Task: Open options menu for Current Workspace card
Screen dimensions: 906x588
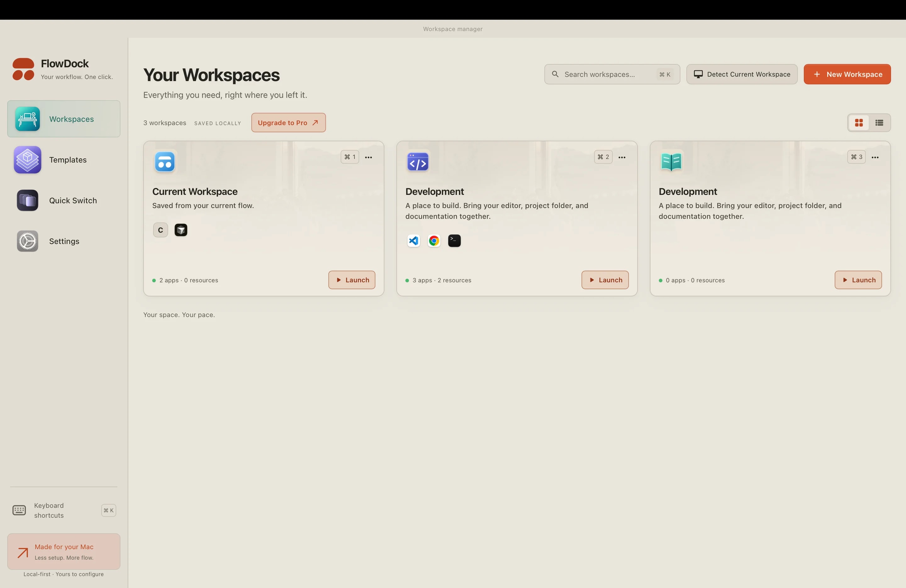Action: [368, 157]
